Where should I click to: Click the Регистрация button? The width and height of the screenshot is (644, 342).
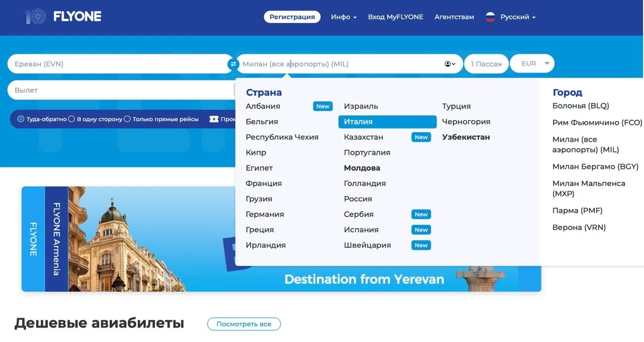pyautogui.click(x=292, y=17)
